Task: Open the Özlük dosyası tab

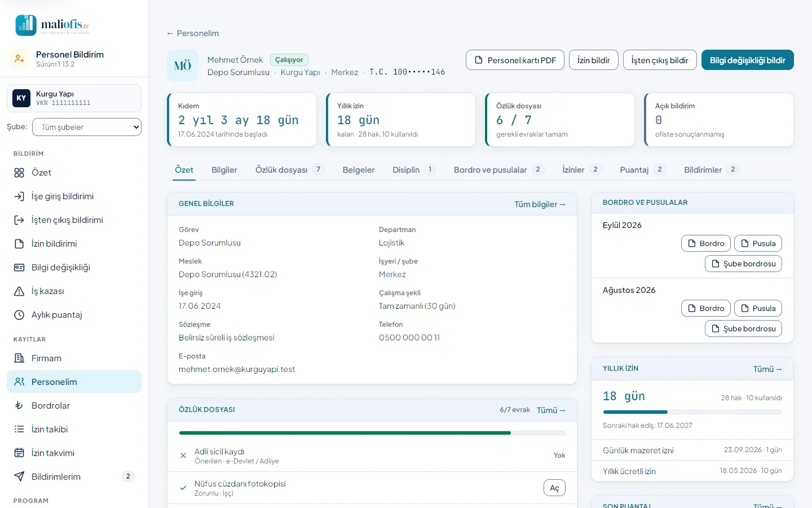Action: pyautogui.click(x=290, y=170)
